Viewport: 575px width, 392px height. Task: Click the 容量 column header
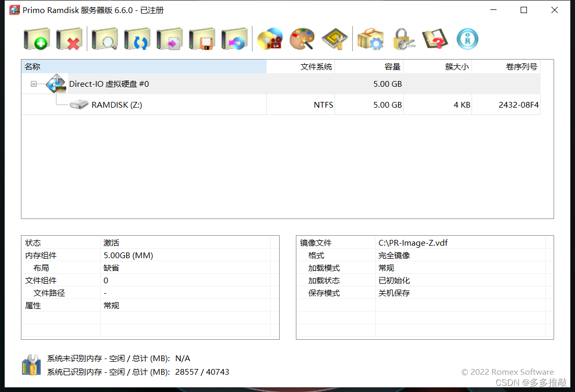point(391,66)
